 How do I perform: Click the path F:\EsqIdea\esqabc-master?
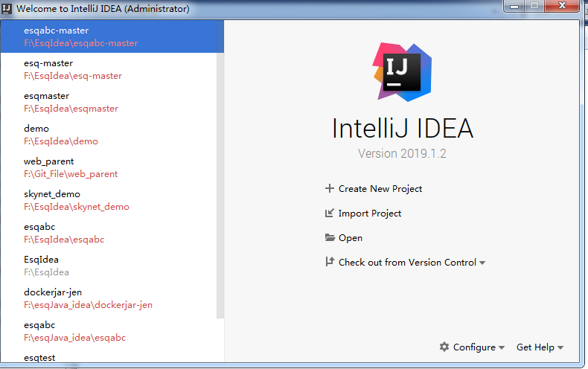[x=81, y=43]
